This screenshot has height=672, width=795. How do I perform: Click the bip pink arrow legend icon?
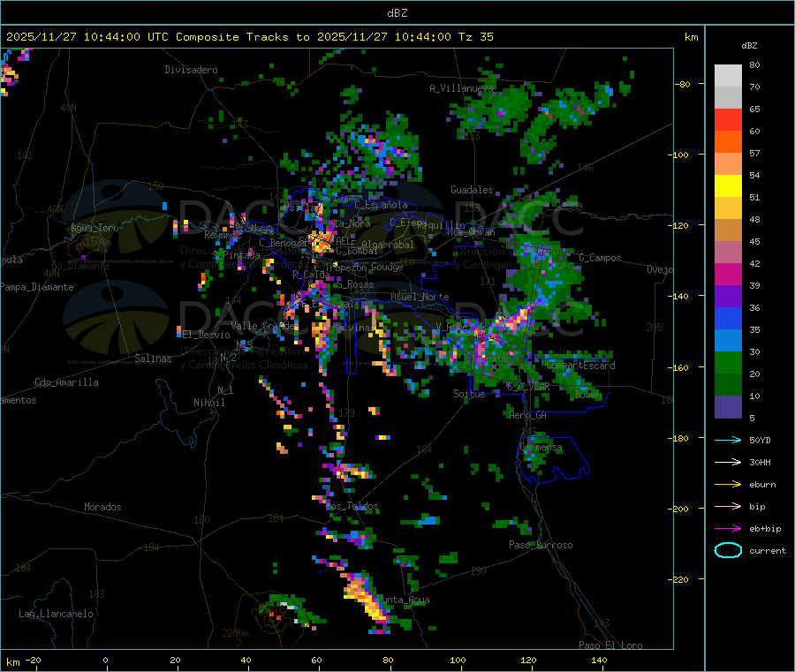click(x=728, y=506)
